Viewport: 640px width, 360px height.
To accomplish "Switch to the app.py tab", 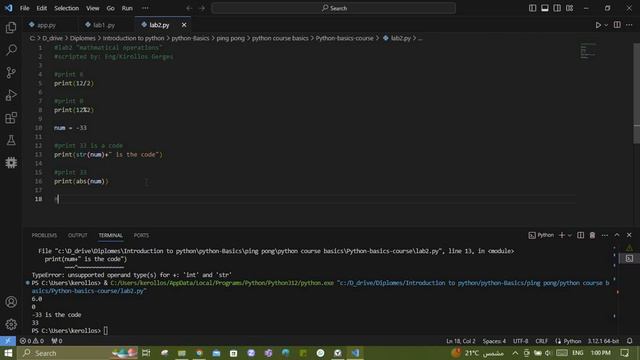I will point(46,25).
